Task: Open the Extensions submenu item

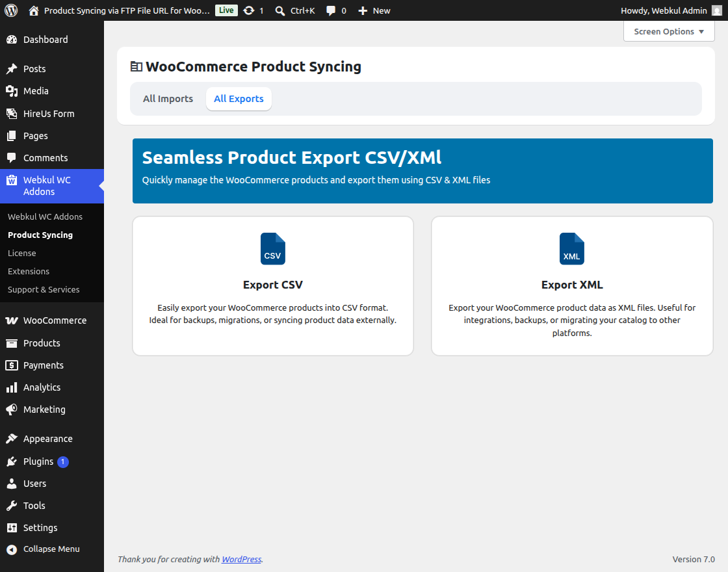Action: point(29,271)
